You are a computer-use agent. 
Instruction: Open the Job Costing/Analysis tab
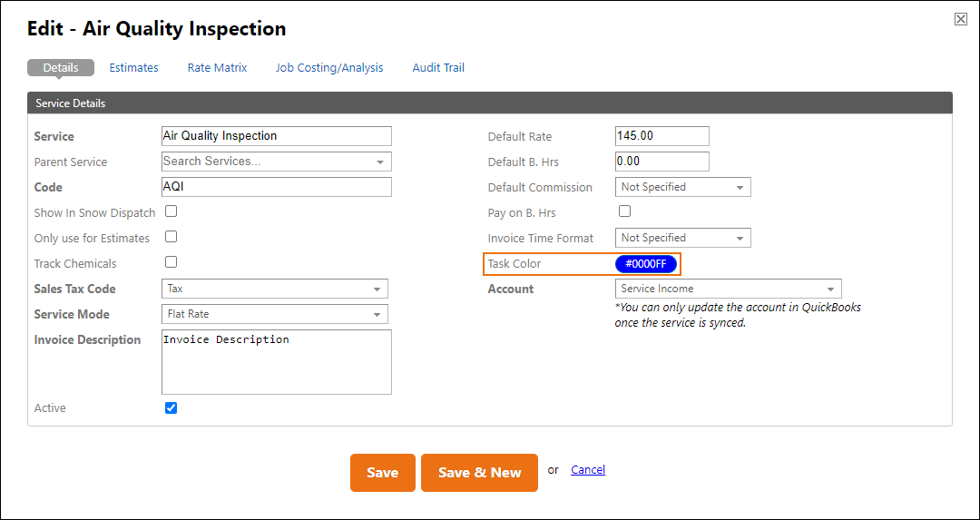[x=329, y=67]
